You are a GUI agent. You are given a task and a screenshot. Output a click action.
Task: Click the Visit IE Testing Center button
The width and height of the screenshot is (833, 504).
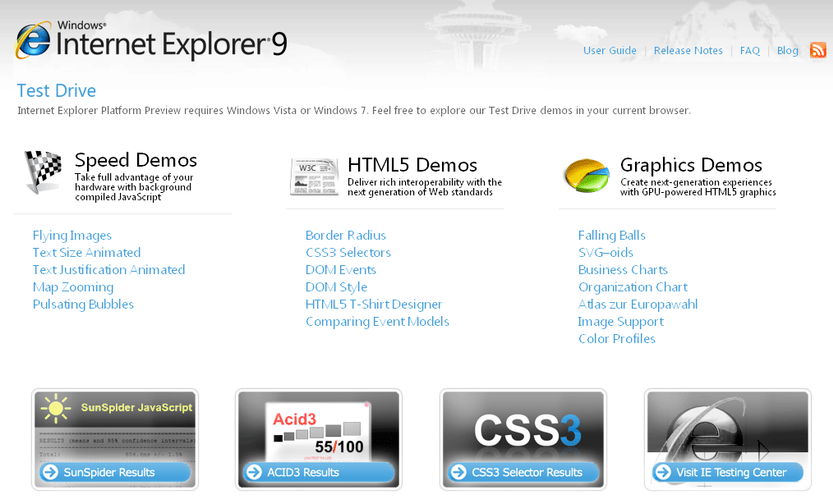[728, 472]
